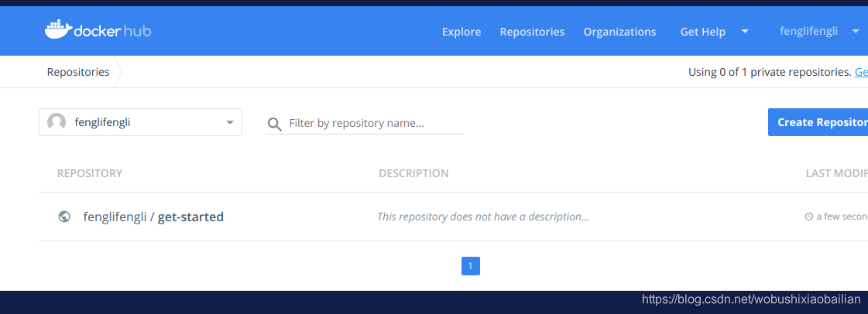The width and height of the screenshot is (868, 314).
Task: Select page 1 in pagination
Action: [471, 266]
